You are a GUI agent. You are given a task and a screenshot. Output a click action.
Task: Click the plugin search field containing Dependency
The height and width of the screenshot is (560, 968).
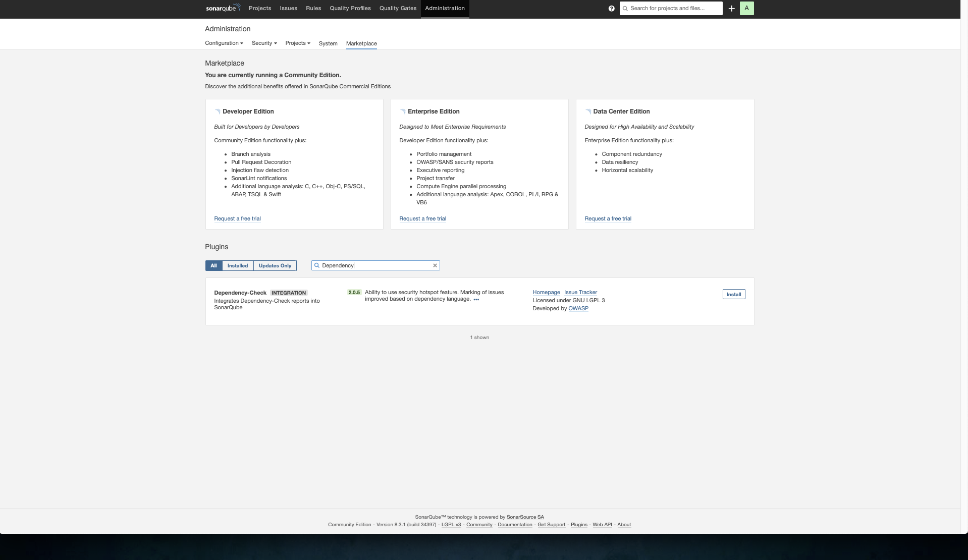375,265
